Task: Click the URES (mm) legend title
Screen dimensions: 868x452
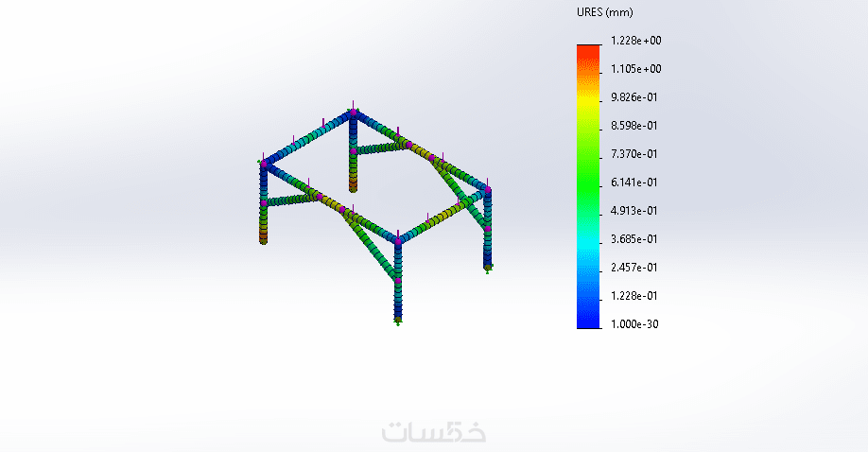Action: click(x=604, y=12)
